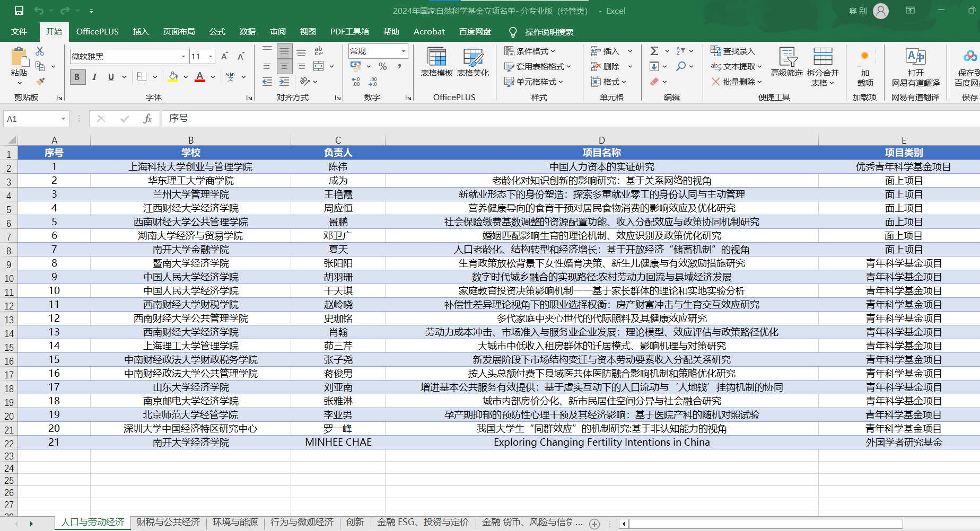This screenshot has width=980, height=531.
Task: Increase the font size
Action: coord(224,57)
